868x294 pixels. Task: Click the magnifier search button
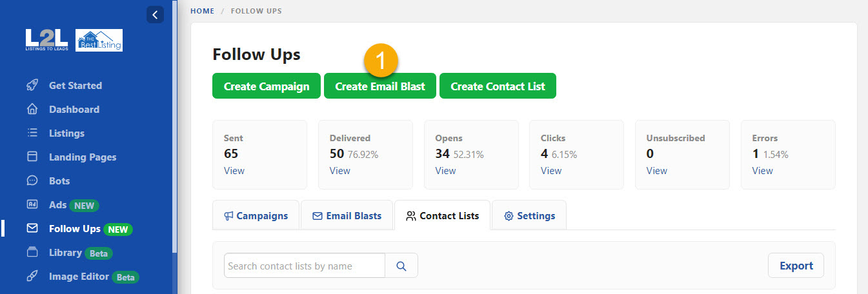(x=401, y=266)
